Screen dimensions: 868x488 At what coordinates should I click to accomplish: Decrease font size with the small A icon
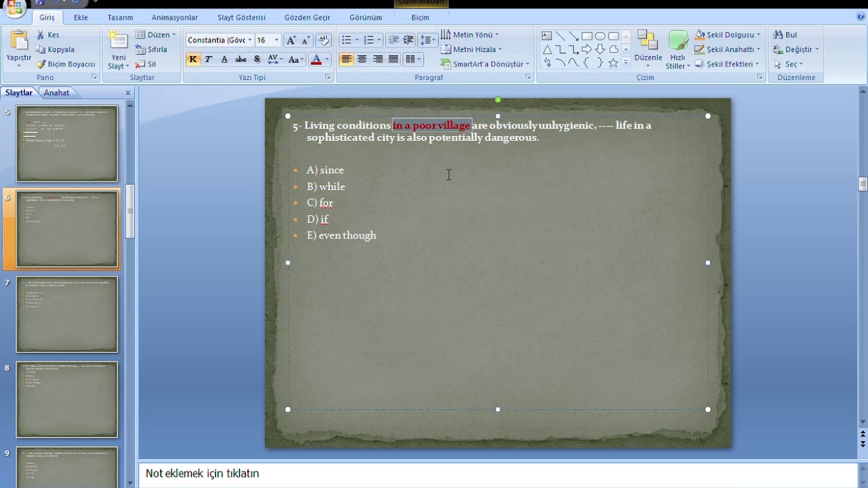coord(306,40)
